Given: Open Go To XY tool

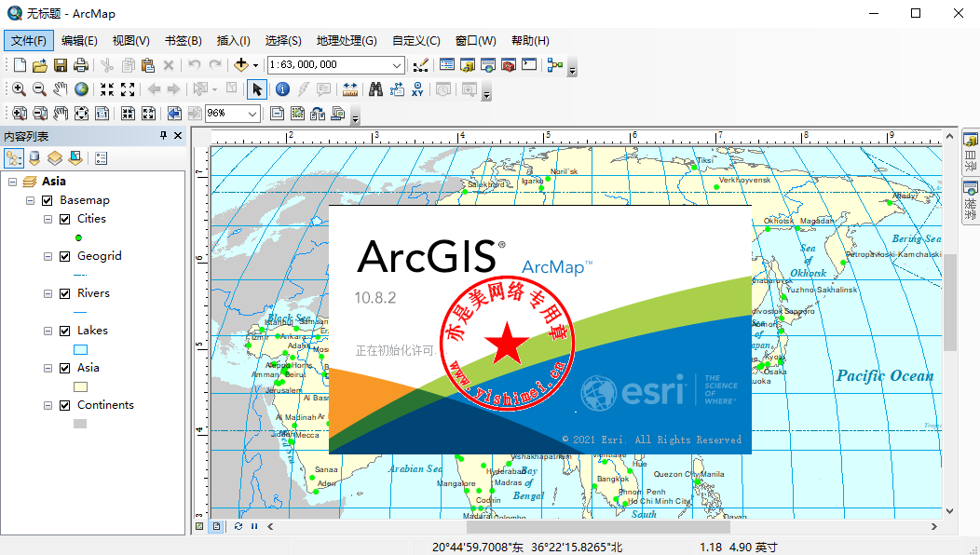Looking at the screenshot, I should pos(417,89).
